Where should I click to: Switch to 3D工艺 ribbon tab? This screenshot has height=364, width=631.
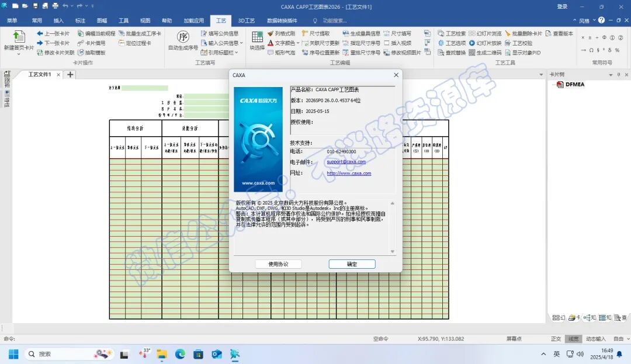coord(247,20)
